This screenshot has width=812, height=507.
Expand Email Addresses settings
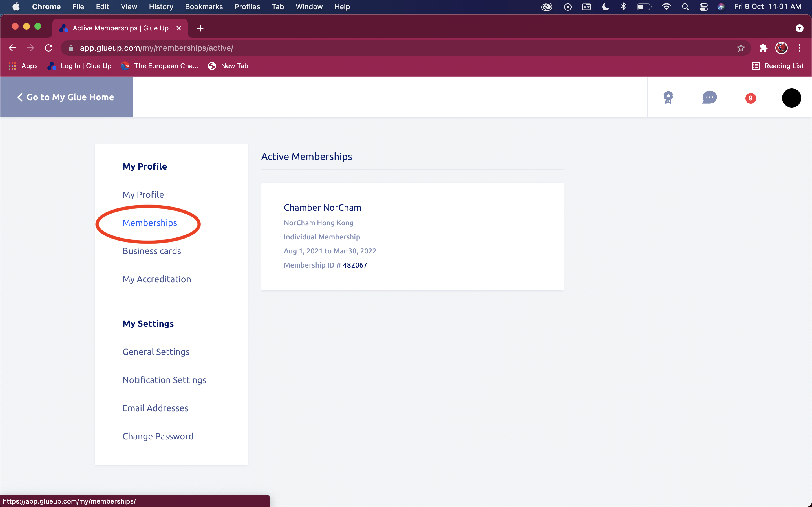(155, 408)
